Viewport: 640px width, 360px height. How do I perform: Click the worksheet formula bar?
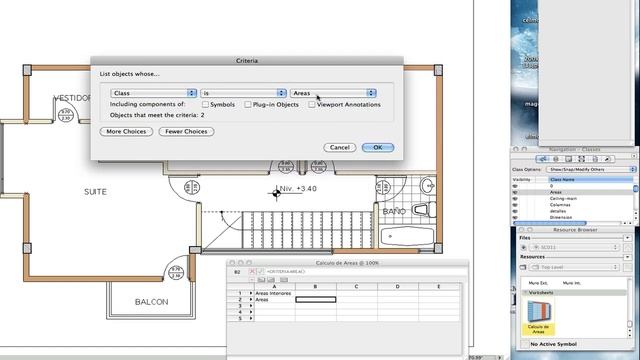coord(363,271)
